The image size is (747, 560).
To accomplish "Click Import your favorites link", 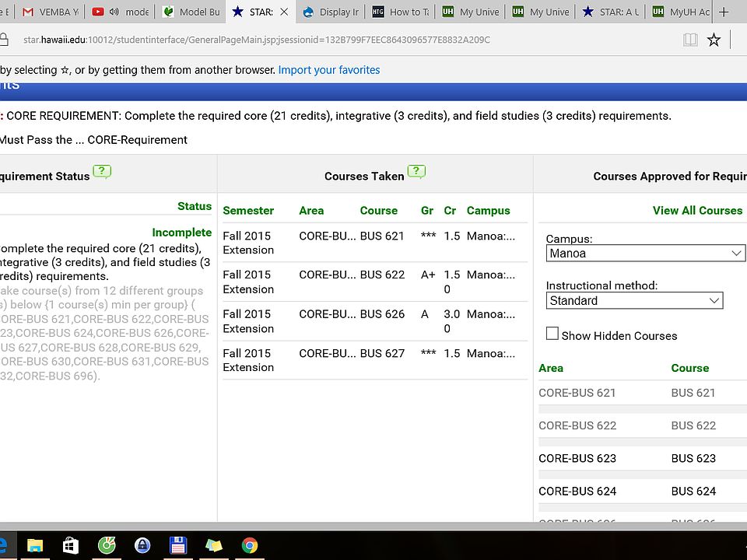I will [x=329, y=70].
